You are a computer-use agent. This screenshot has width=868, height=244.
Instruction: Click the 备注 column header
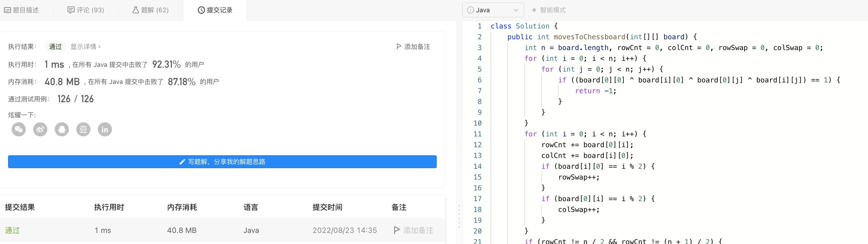[x=399, y=207]
